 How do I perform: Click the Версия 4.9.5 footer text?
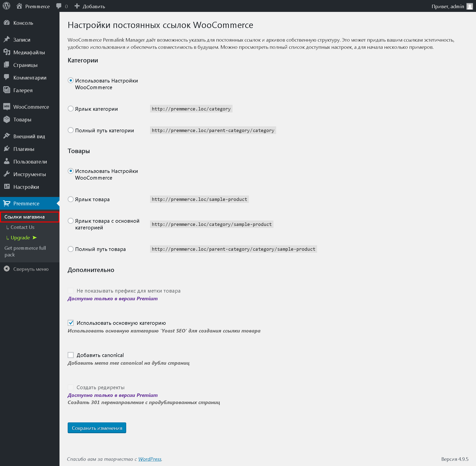point(455,459)
